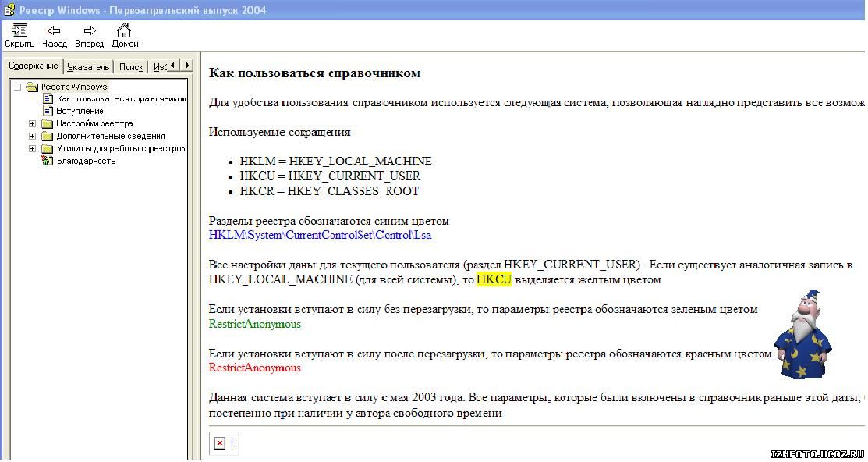Go forward with the Вперед arrow
The width and height of the screenshot is (868, 462).
point(89,30)
